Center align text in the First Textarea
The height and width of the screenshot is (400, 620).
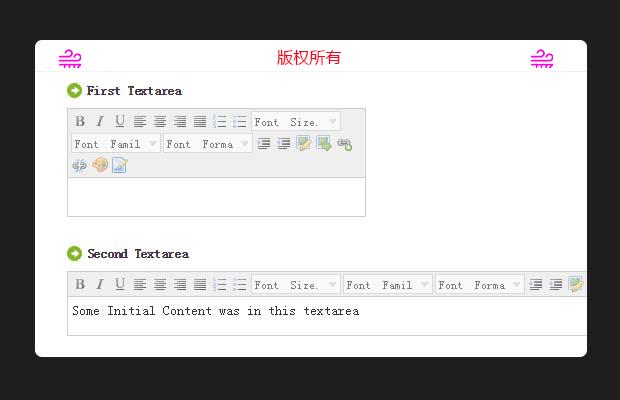tap(160, 122)
